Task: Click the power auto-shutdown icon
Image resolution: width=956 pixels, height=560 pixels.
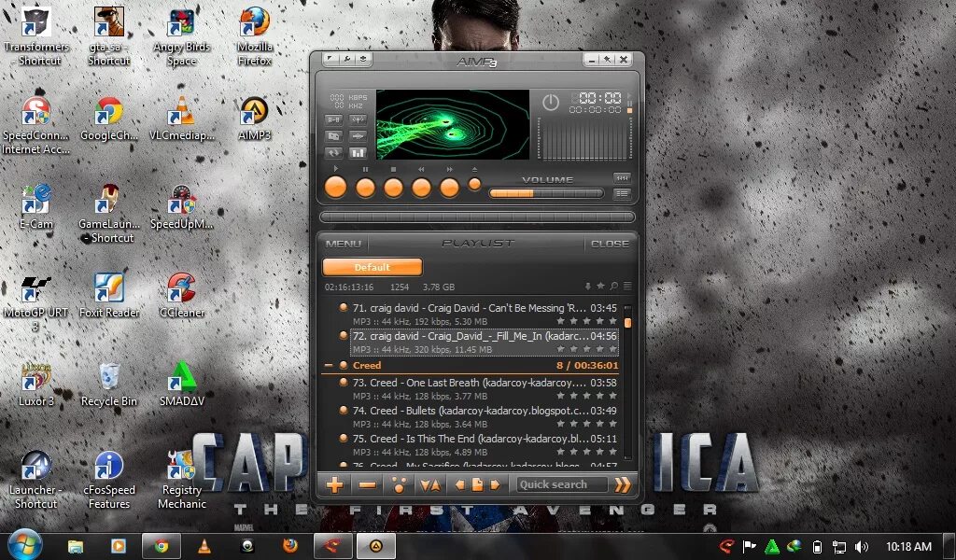Action: click(x=551, y=102)
